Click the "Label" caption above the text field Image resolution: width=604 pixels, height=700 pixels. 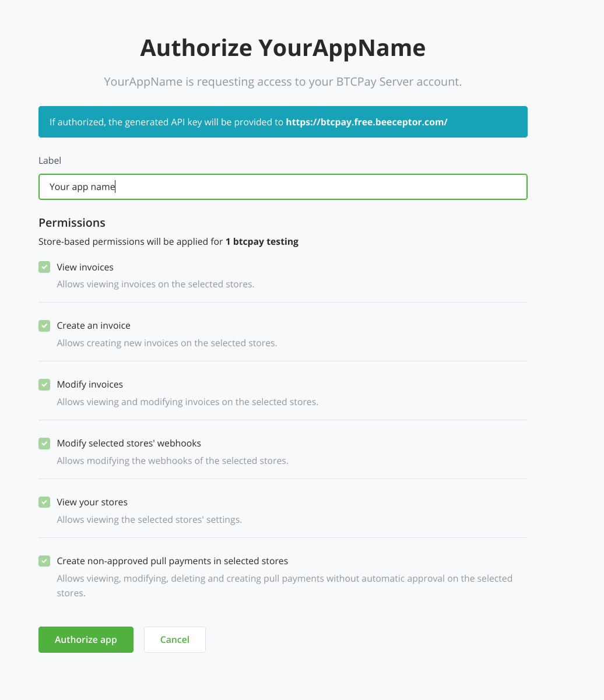click(x=50, y=160)
